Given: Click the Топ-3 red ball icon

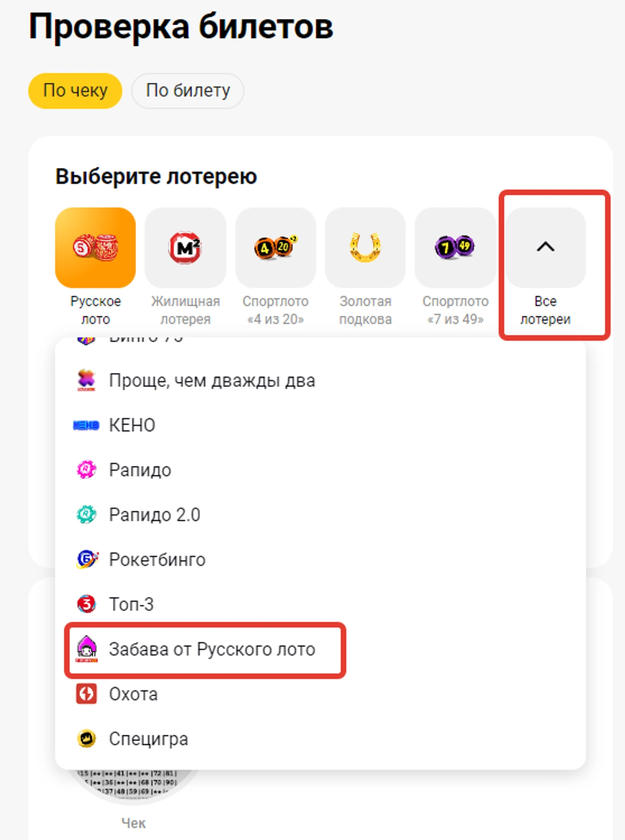Looking at the screenshot, I should pyautogui.click(x=86, y=604).
